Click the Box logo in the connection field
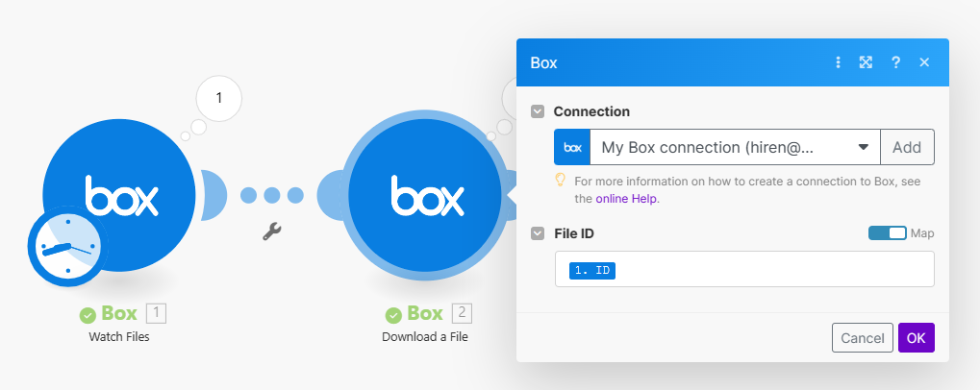Image resolution: width=980 pixels, height=390 pixels. [x=572, y=147]
